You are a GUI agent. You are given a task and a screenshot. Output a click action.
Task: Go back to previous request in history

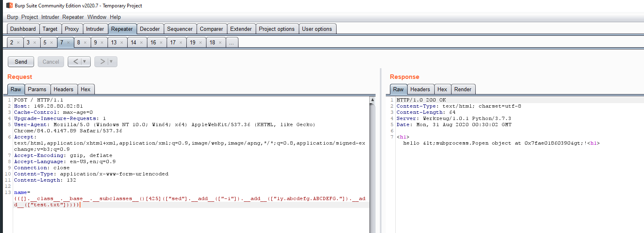(x=75, y=62)
